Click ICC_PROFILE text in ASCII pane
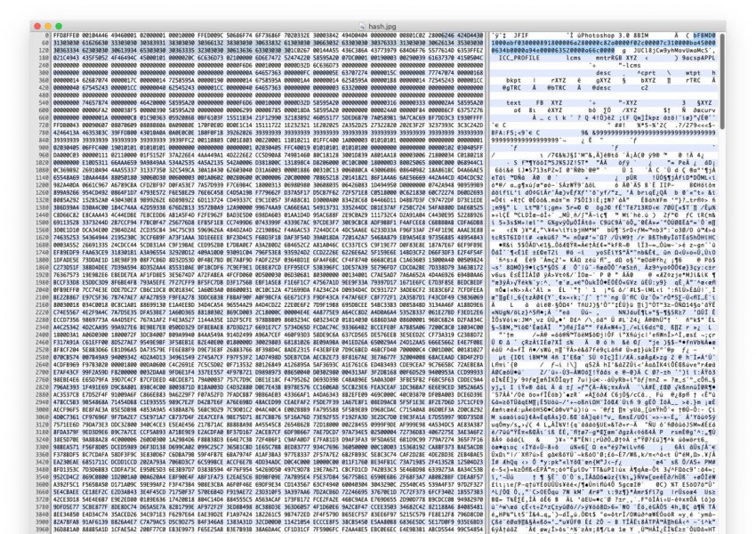The height and width of the screenshot is (534, 756). tap(513, 58)
